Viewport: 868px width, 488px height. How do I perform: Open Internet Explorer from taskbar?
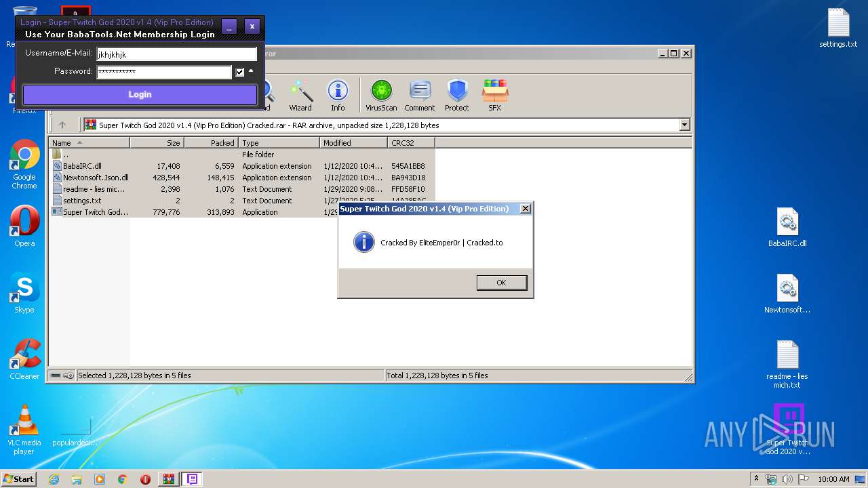[x=54, y=479]
